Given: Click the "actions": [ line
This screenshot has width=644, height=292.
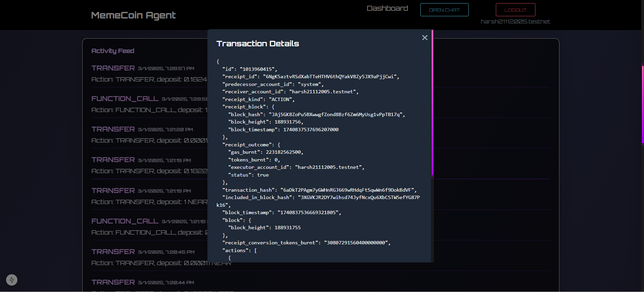Looking at the screenshot, I should pyautogui.click(x=240, y=250).
